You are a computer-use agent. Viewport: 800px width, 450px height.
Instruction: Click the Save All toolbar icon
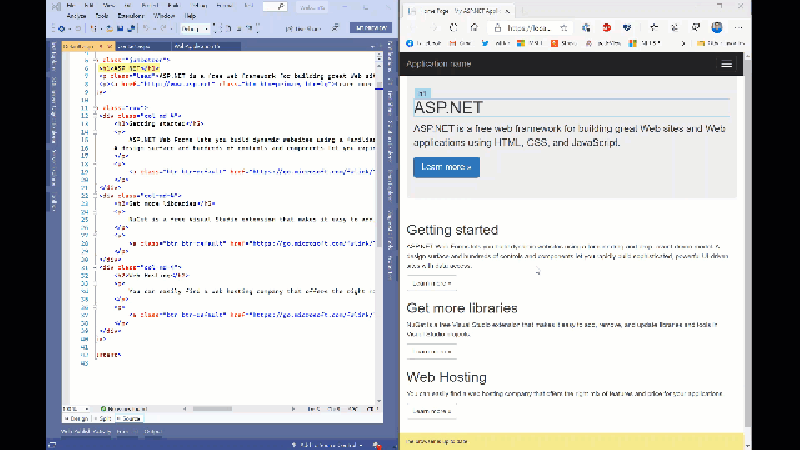[x=131, y=29]
